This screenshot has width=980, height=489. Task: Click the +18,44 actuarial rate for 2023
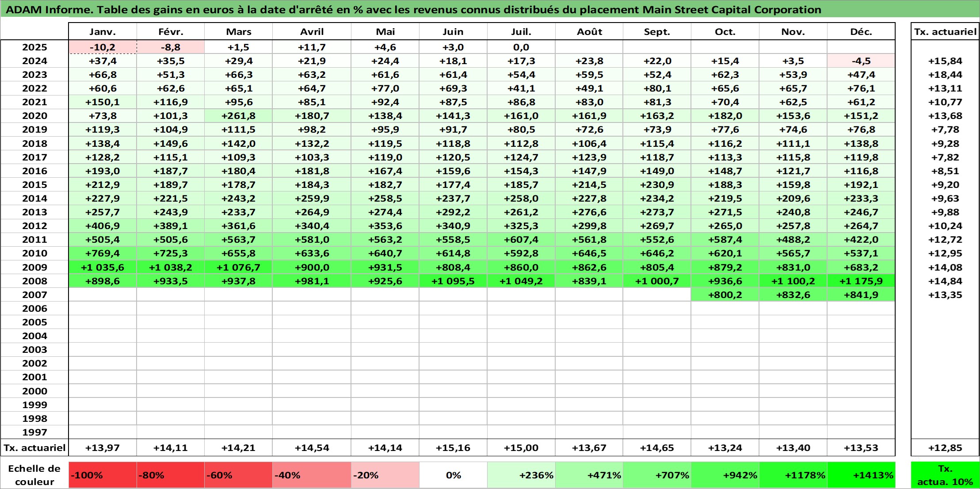click(945, 75)
